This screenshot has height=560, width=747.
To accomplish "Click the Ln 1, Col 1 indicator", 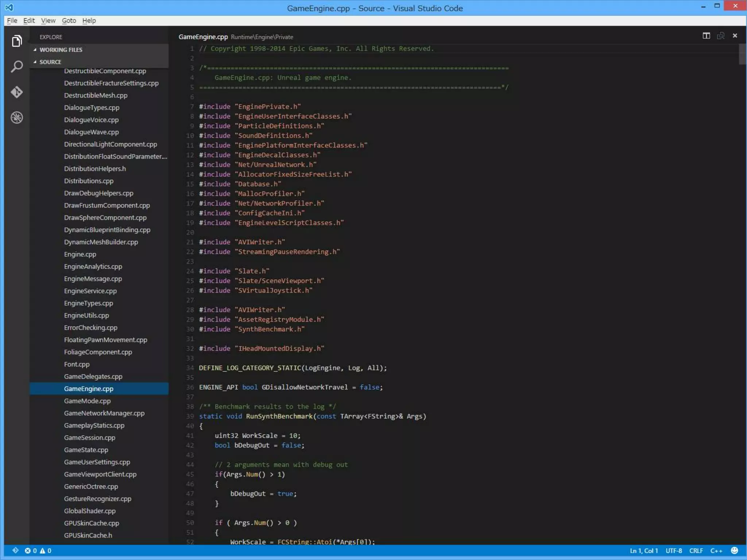I will pos(644,551).
